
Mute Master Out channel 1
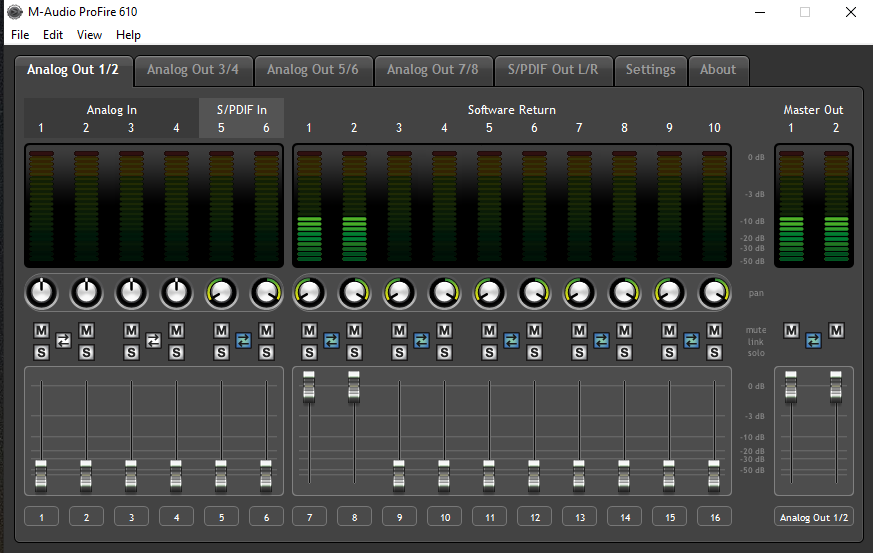(791, 331)
